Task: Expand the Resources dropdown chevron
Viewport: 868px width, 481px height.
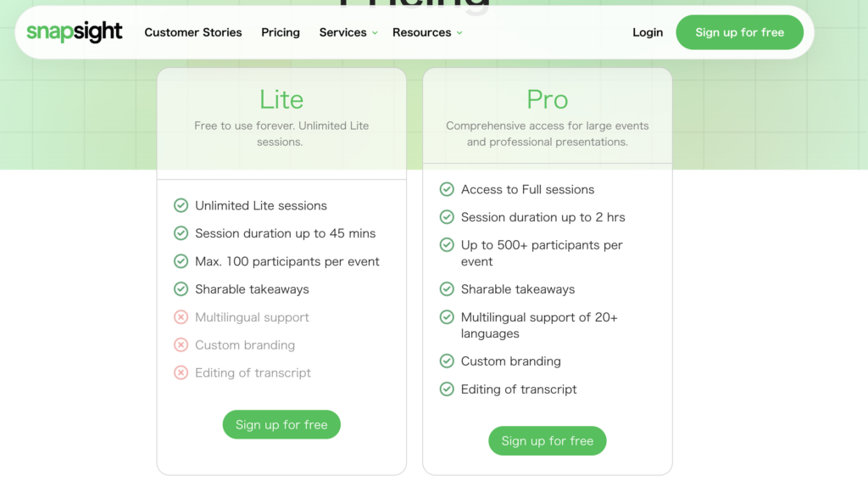Action: click(x=459, y=33)
